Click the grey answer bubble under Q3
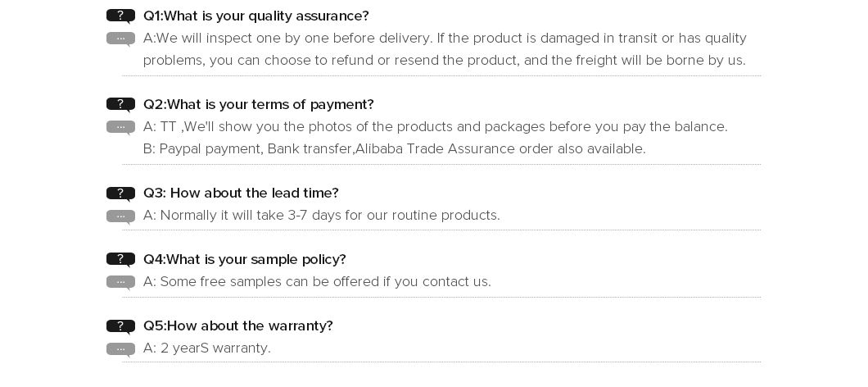The height and width of the screenshot is (387, 868). click(x=120, y=216)
